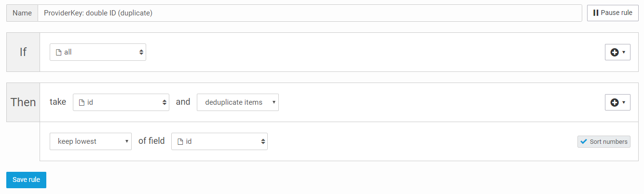Expand the 'of field' id selector

click(x=219, y=141)
